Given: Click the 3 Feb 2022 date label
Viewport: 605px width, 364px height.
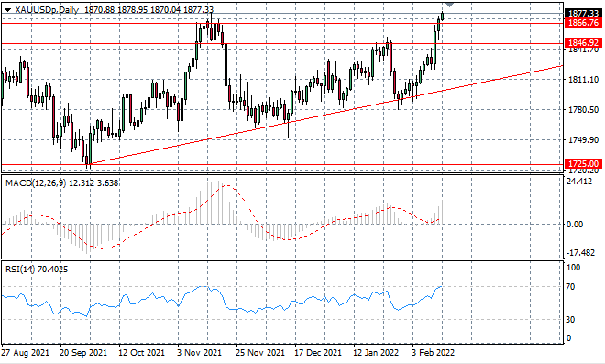Looking at the screenshot, I should click(433, 352).
